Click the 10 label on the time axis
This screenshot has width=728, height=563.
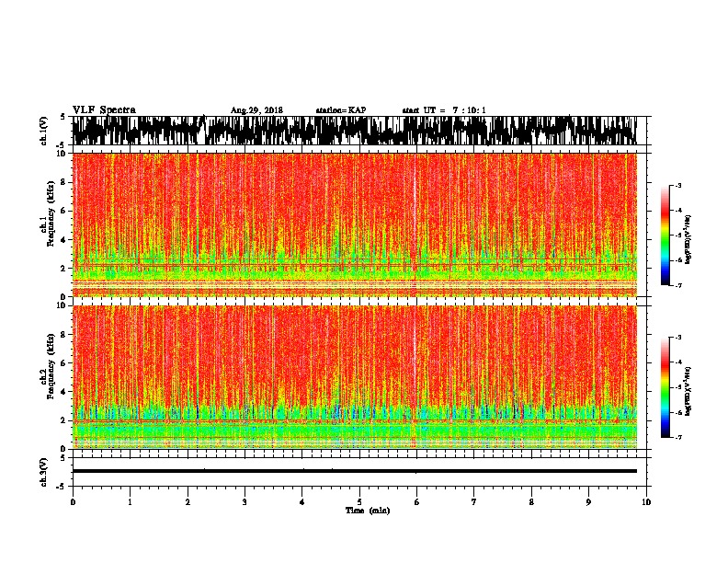coord(646,502)
